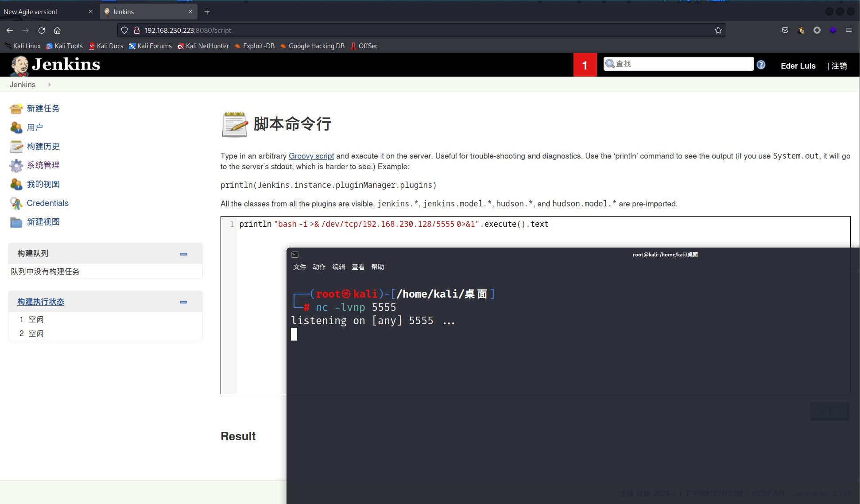Click the browser forward arrow
860x504 pixels.
click(x=26, y=30)
